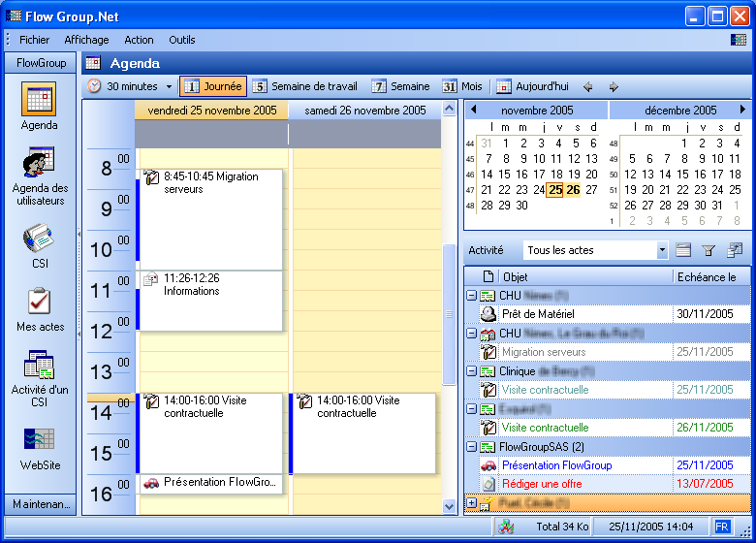This screenshot has height=543, width=756.
Task: Switch to Mois month view
Action: tap(462, 86)
